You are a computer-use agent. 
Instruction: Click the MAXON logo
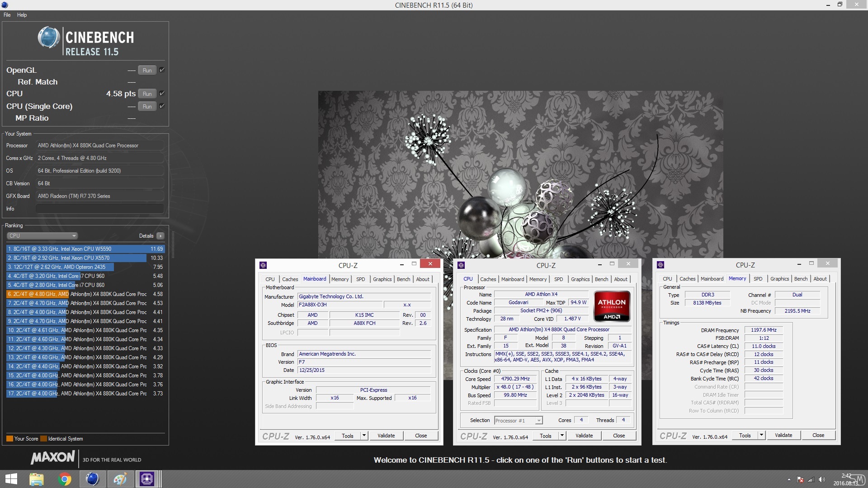point(52,457)
